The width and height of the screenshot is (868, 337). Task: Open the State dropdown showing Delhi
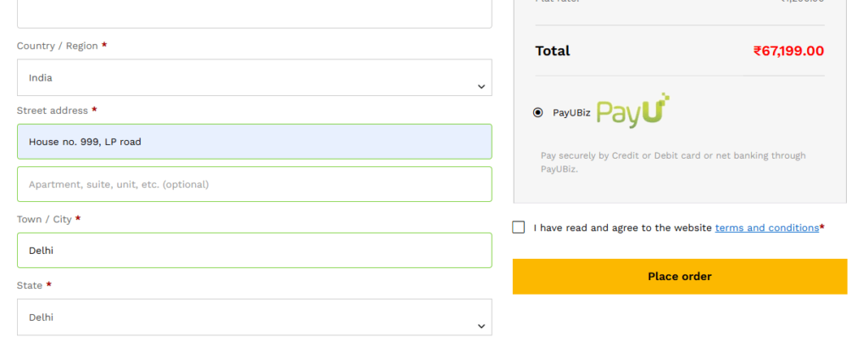tap(254, 317)
